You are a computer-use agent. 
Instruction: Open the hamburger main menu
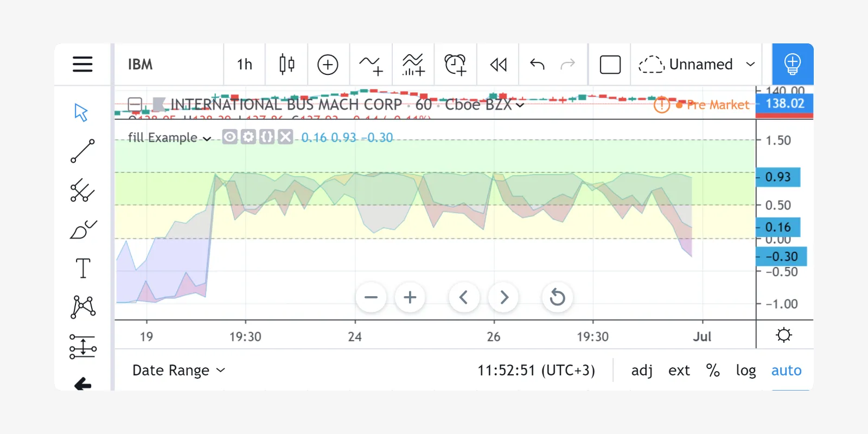(x=82, y=64)
